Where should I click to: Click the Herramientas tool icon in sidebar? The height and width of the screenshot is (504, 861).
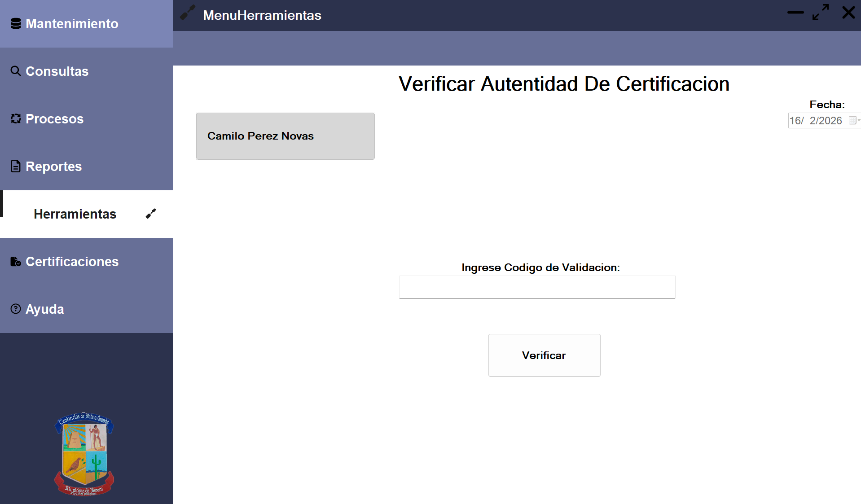pyautogui.click(x=151, y=214)
